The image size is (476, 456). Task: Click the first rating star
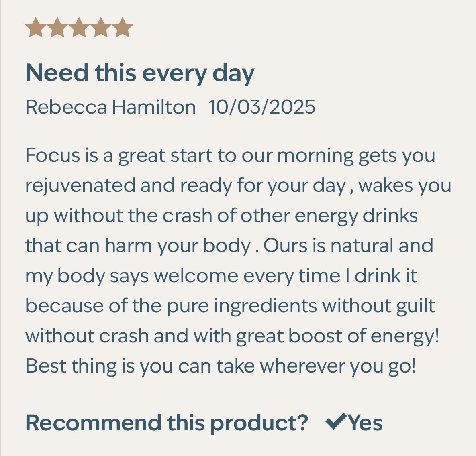pos(35,28)
